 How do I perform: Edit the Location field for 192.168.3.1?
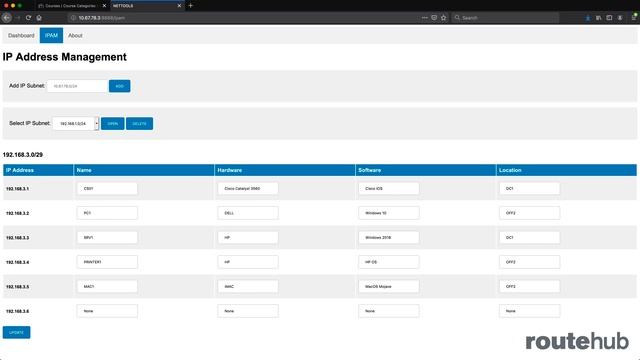pos(529,189)
